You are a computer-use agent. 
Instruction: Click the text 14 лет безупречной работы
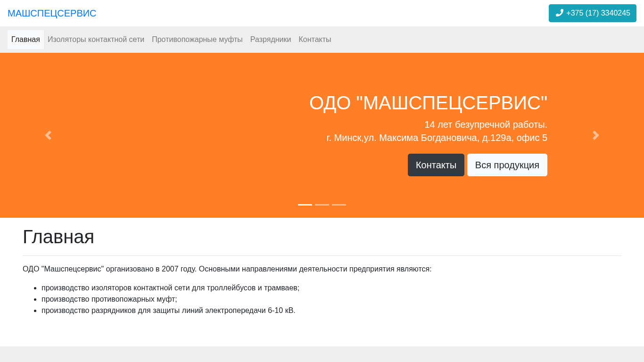coord(486,124)
